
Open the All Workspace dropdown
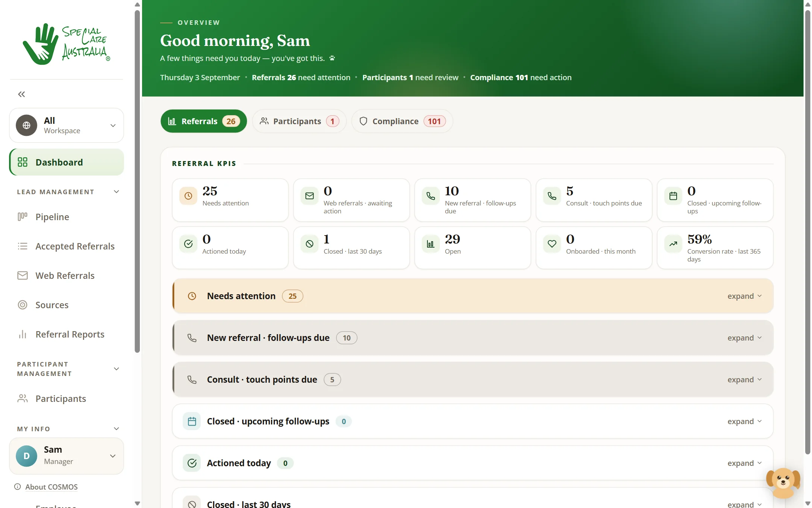(x=67, y=125)
